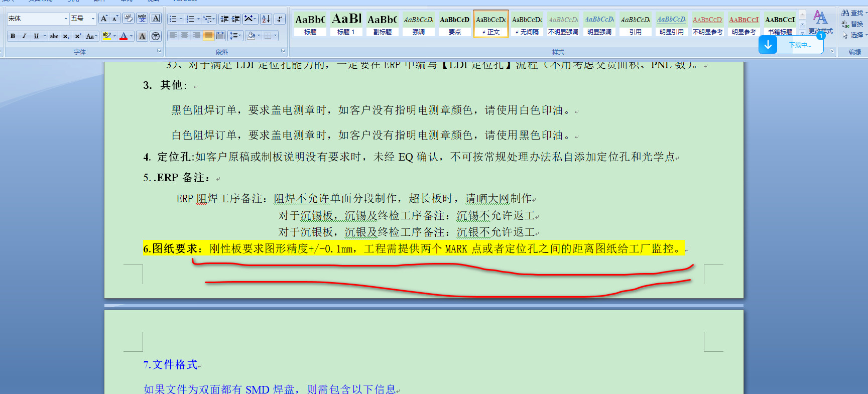The height and width of the screenshot is (394, 868).
Task: Apply yellow text highlight
Action: pos(106,36)
